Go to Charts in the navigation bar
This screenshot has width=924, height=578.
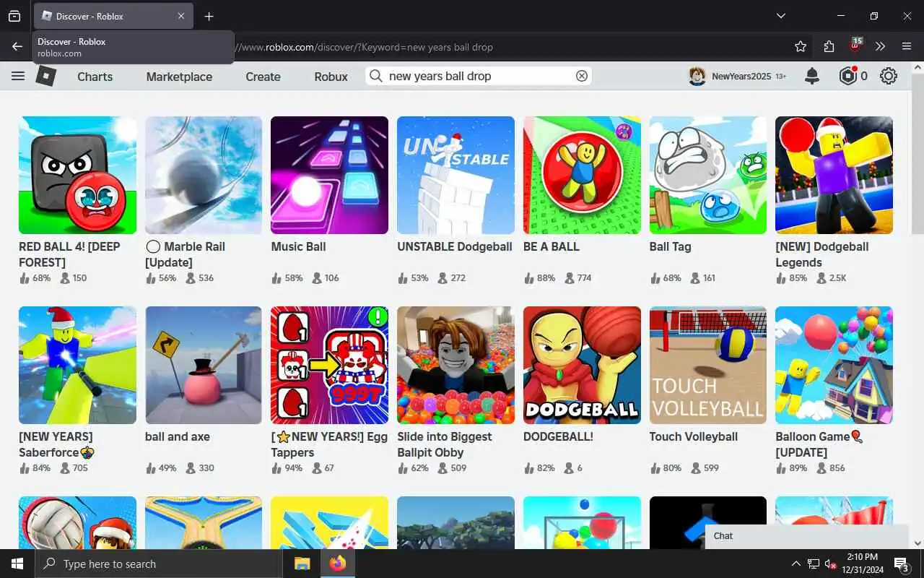coord(95,76)
